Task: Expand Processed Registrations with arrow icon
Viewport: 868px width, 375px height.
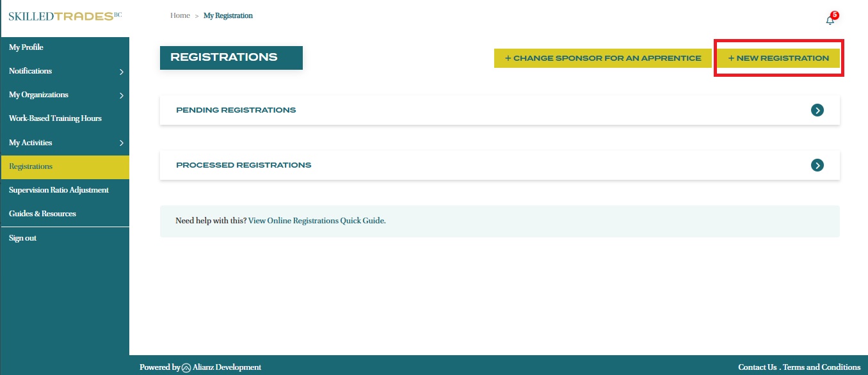Action: [x=817, y=165]
